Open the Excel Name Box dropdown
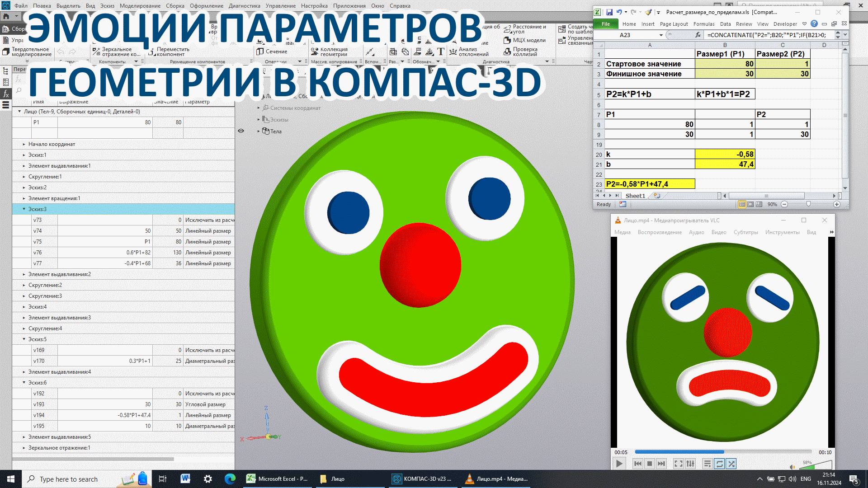Image resolution: width=868 pixels, height=488 pixels. (661, 35)
